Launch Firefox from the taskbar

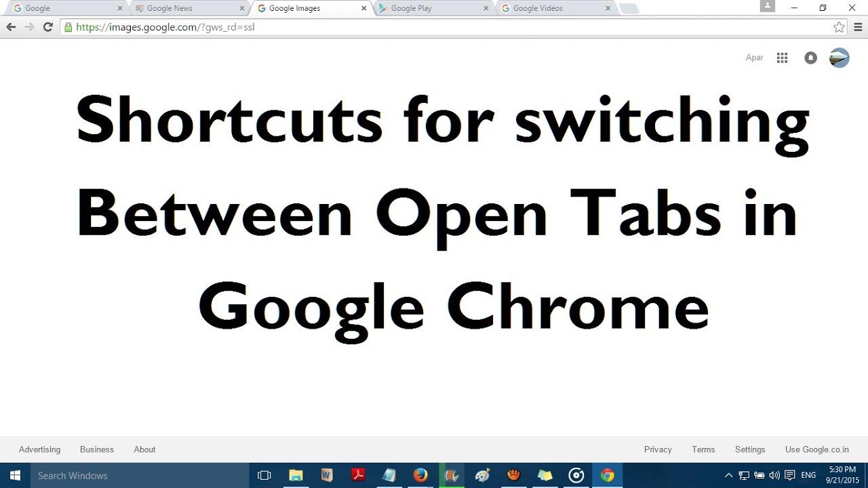pyautogui.click(x=420, y=476)
